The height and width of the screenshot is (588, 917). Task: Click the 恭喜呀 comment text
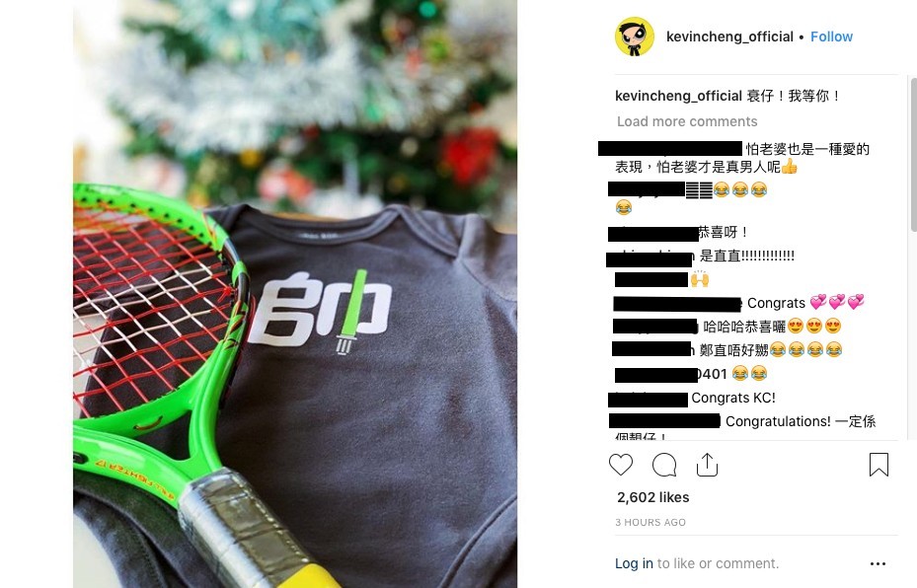pyautogui.click(x=724, y=233)
